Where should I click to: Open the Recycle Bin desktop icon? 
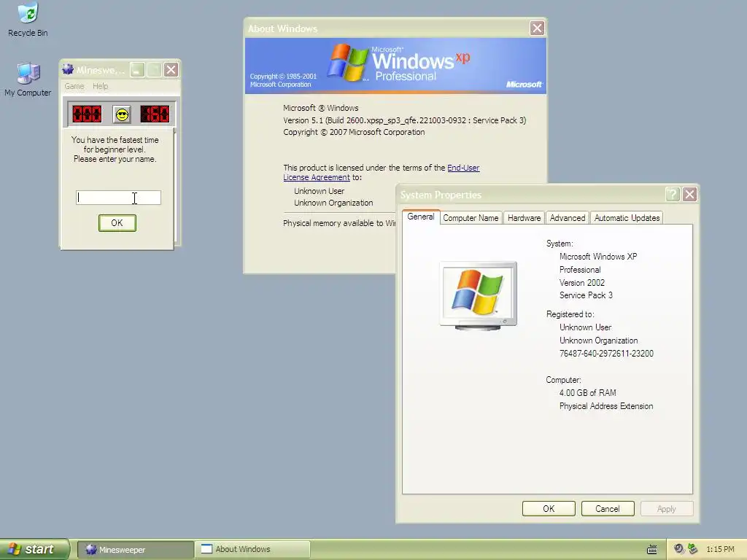click(28, 19)
